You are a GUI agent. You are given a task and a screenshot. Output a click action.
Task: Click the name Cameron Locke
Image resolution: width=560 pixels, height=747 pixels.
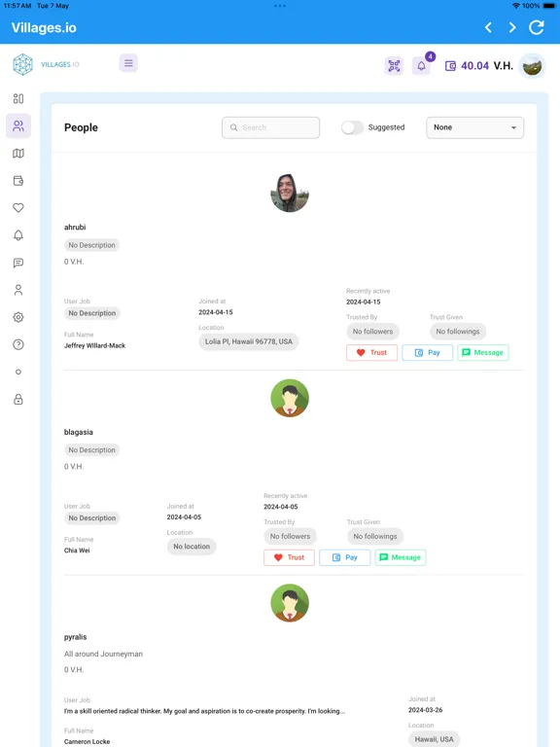click(87, 742)
